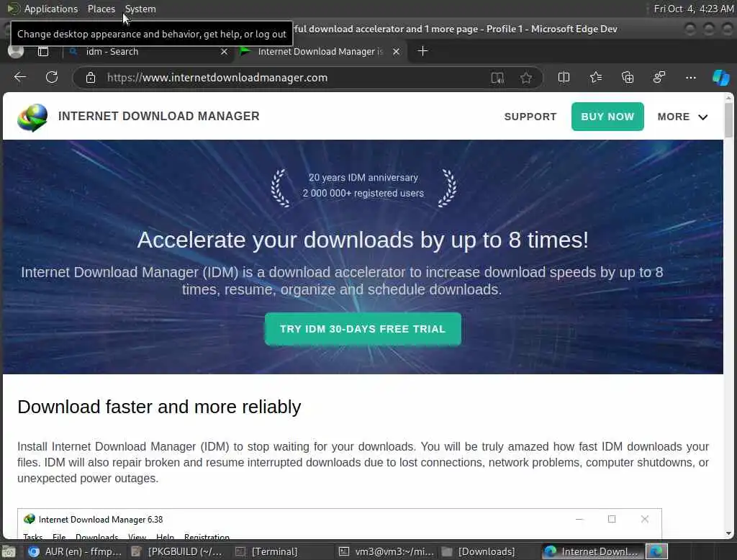
Task: Open the System menu
Action: click(140, 9)
